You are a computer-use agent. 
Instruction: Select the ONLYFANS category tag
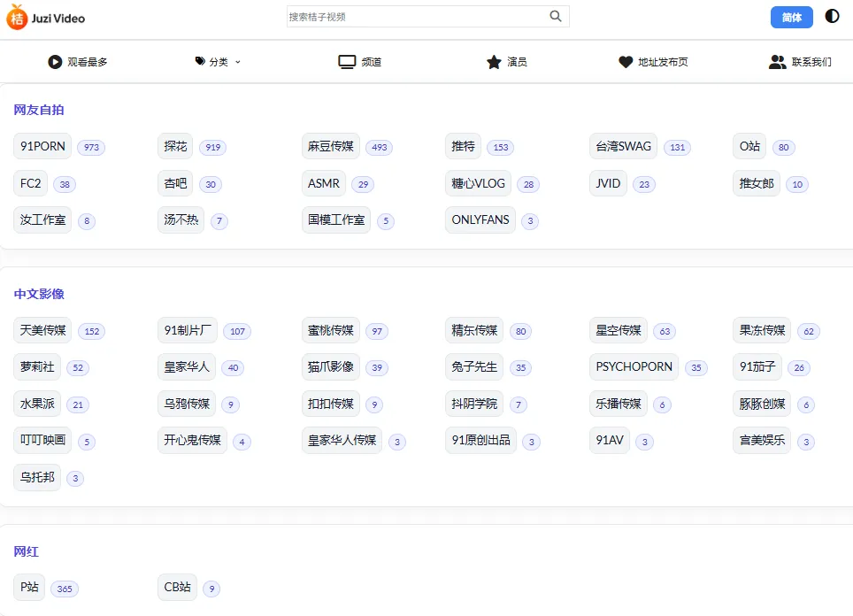480,219
